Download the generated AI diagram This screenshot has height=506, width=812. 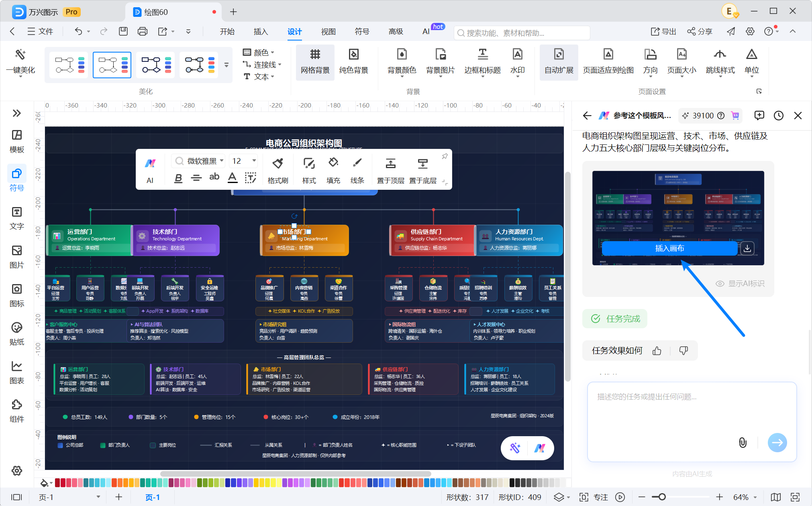pos(747,248)
